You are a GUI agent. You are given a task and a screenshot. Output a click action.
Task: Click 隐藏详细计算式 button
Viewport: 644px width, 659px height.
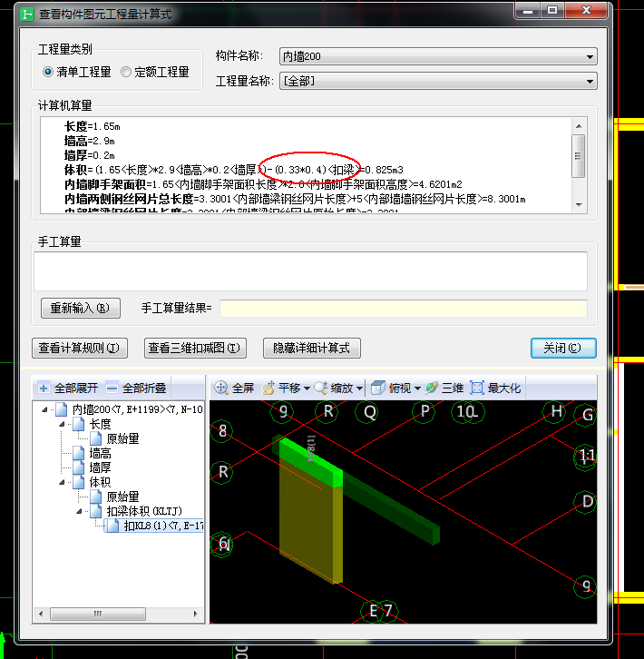(312, 348)
